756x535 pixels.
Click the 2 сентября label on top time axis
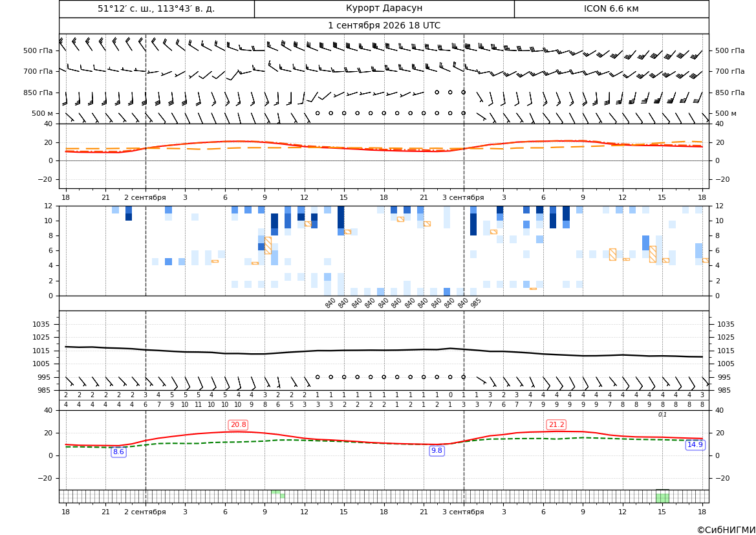[x=145, y=197]
